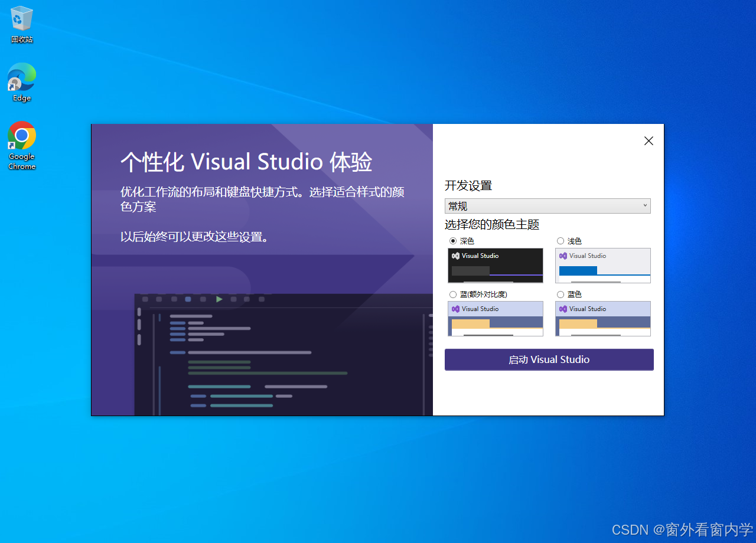Click the 选择您的颜色主题 label text
This screenshot has width=756, height=543.
pos(492,225)
